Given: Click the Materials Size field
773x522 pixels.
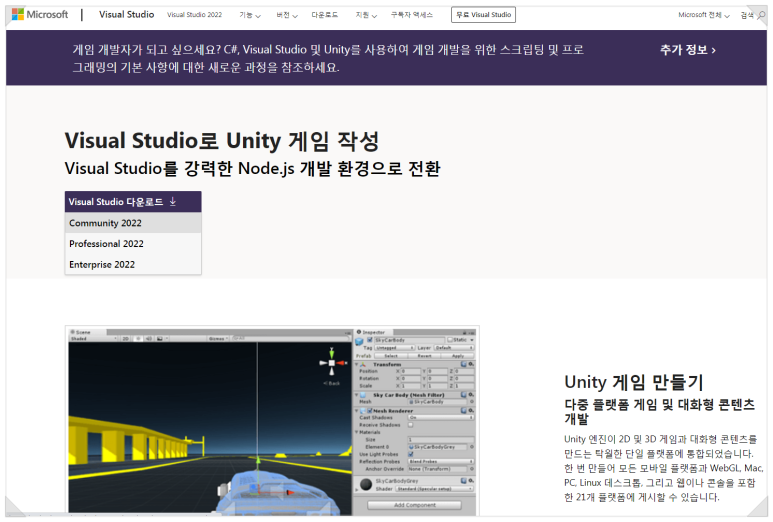Looking at the screenshot, I should (441, 440).
